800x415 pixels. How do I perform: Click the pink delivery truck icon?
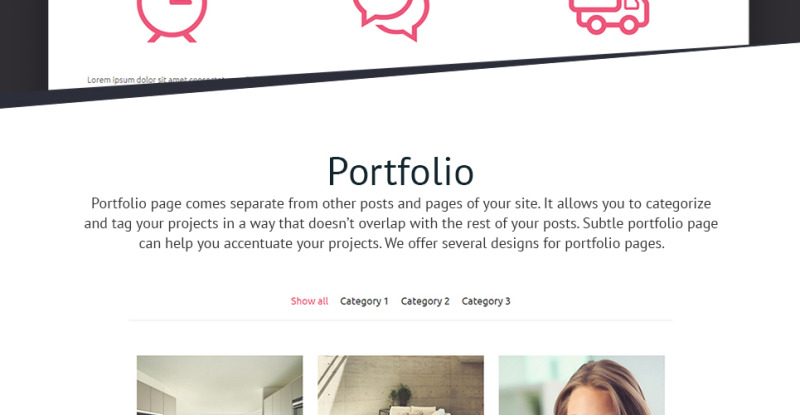point(609,16)
